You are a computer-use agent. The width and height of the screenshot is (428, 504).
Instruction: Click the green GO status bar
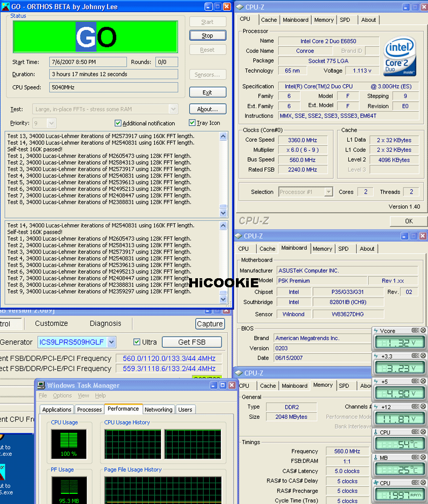coord(95,37)
